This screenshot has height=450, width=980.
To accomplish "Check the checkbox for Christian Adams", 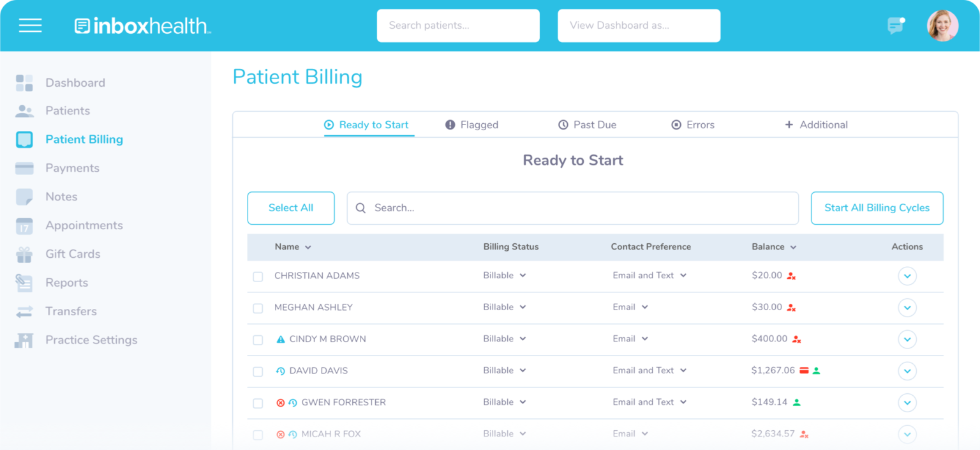I will [258, 276].
